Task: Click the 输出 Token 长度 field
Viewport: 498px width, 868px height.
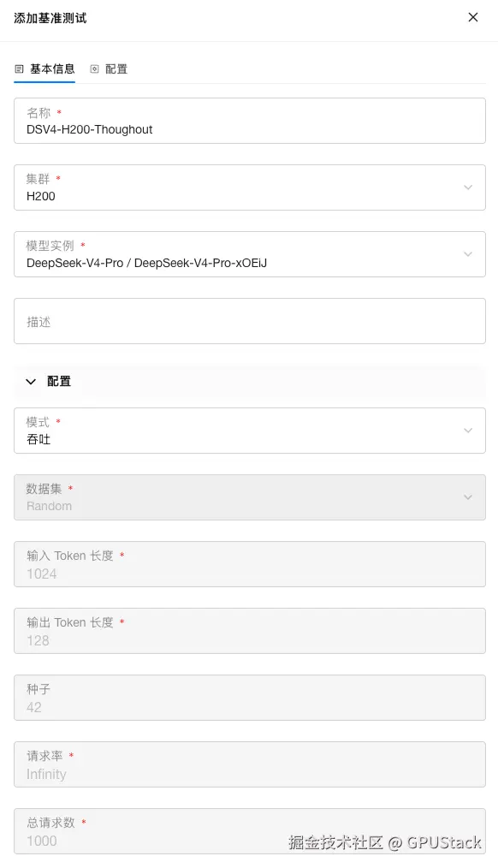Action: point(250,631)
